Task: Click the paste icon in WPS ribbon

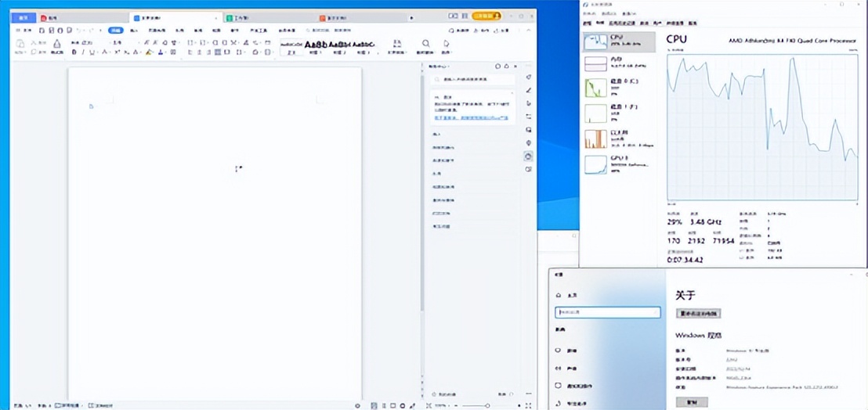Action: point(20,43)
